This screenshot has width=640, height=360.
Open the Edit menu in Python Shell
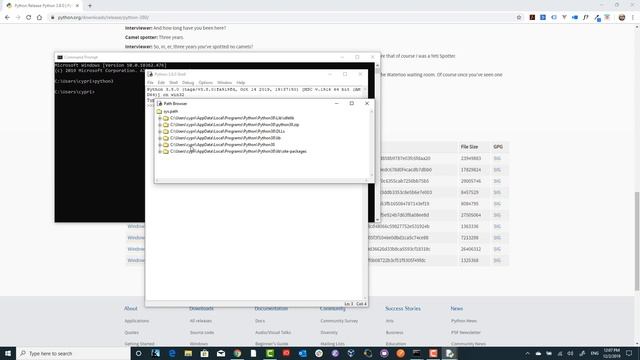[161, 82]
